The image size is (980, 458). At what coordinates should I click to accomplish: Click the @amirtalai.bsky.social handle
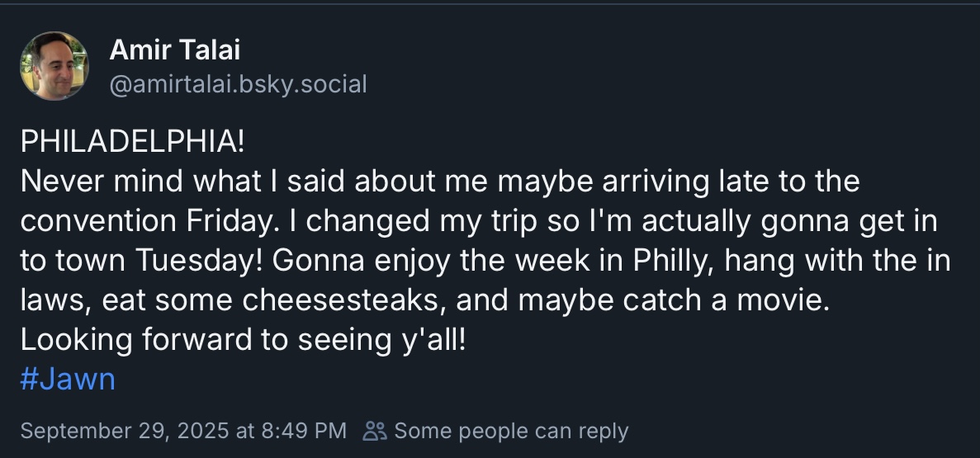[238, 84]
